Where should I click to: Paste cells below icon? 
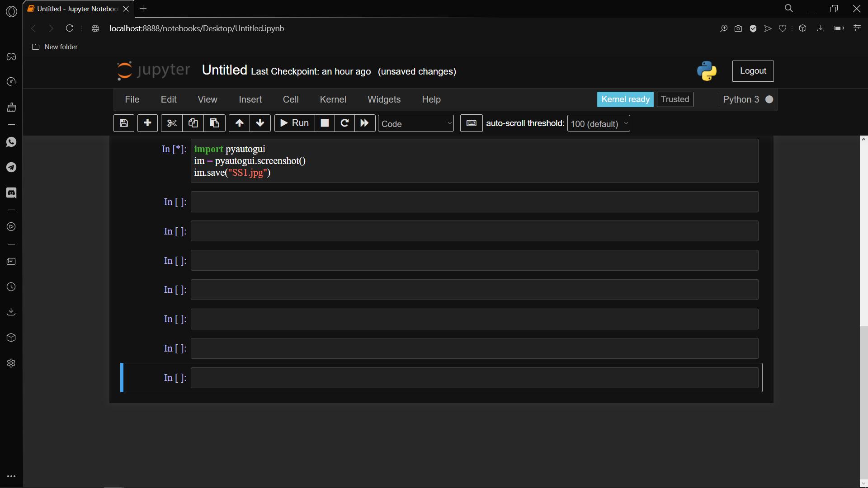[x=214, y=123]
